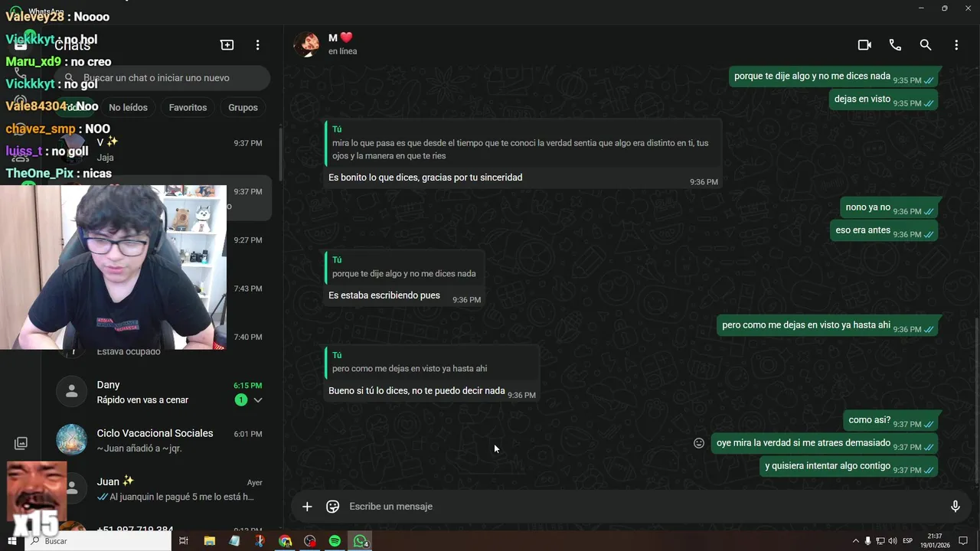Select sent message 'como asi?'
980x551 pixels.
point(892,421)
